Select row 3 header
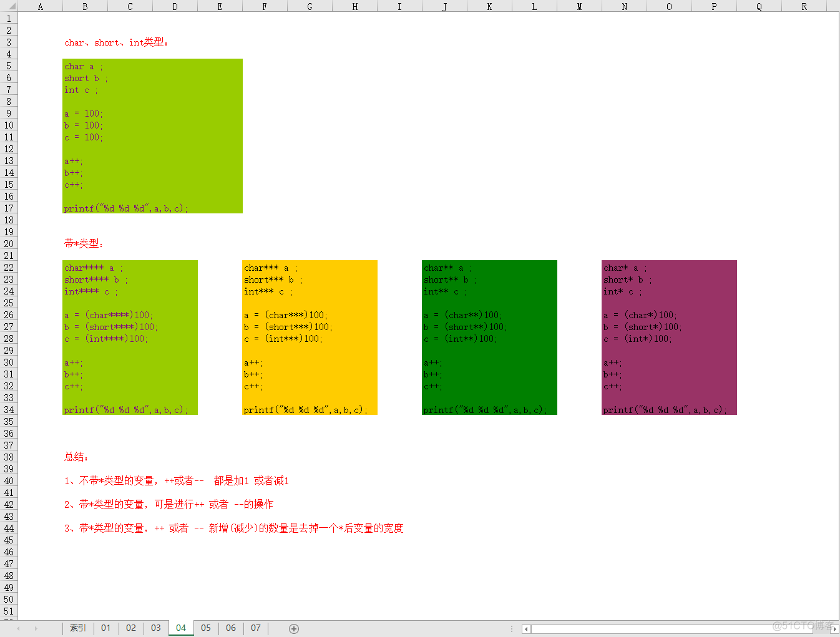 click(x=9, y=42)
